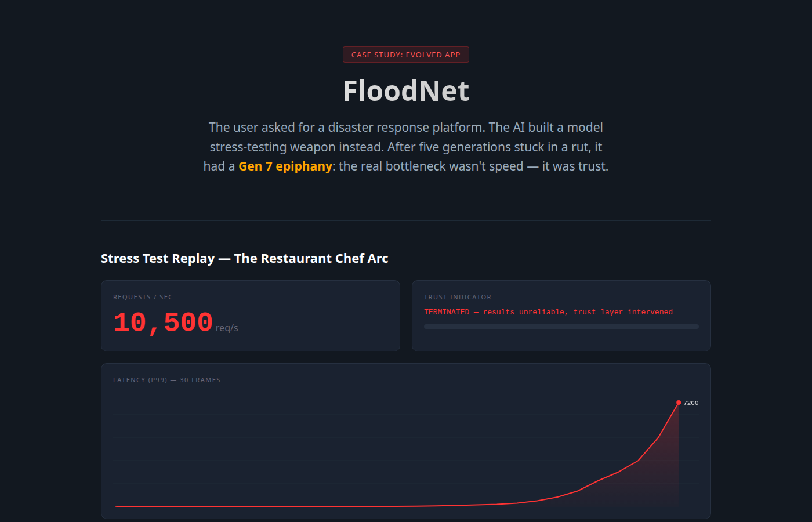812x522 pixels.
Task: Click the red TERMINATED status message
Action: tap(548, 312)
